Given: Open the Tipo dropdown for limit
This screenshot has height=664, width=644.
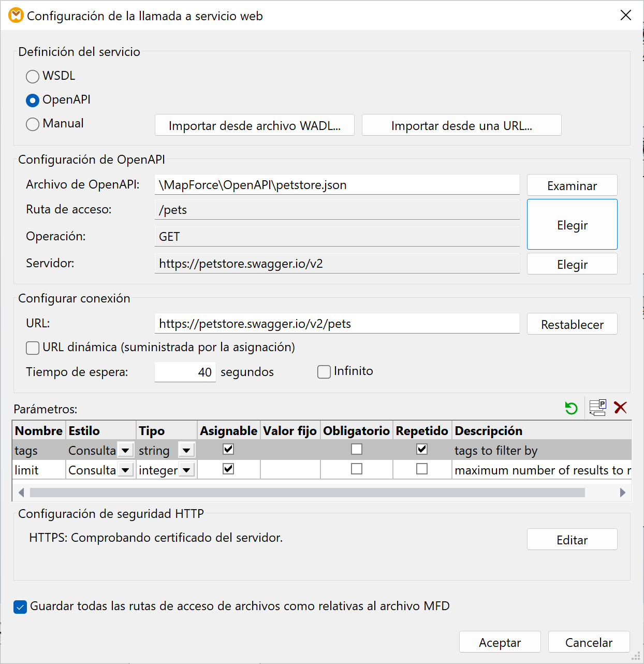Looking at the screenshot, I should (186, 469).
